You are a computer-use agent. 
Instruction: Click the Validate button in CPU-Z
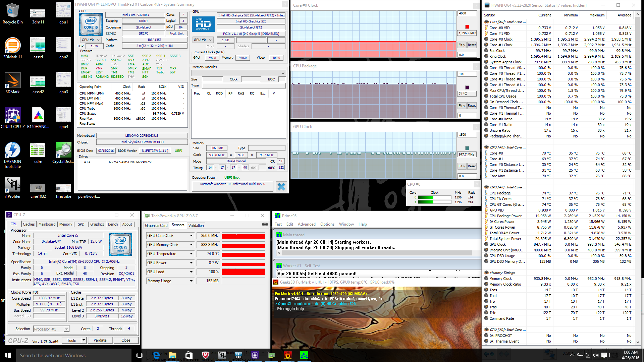[x=100, y=340]
